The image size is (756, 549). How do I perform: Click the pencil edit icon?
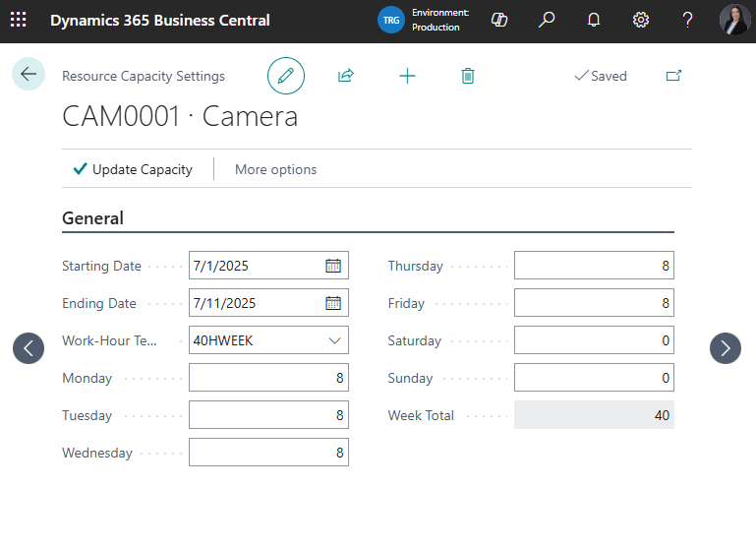point(286,76)
